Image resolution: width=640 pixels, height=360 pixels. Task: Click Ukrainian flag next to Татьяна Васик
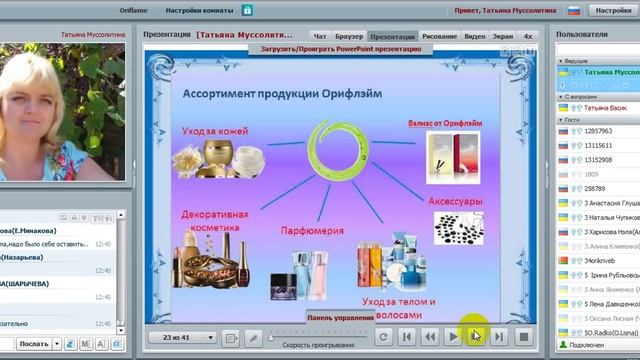coord(563,108)
